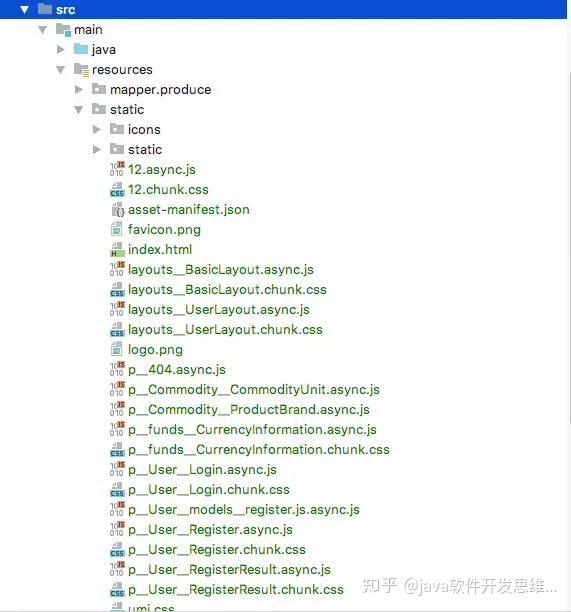Click the CSS icon beside 12.chunk.css
Viewport: 571px width, 612px height.
click(x=117, y=189)
